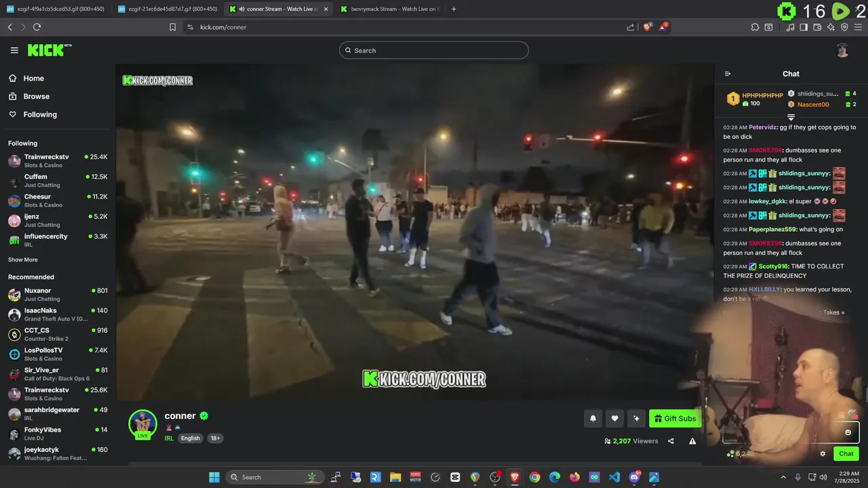This screenshot has width=868, height=488.
Task: Open the browser main menu
Action: point(858,27)
